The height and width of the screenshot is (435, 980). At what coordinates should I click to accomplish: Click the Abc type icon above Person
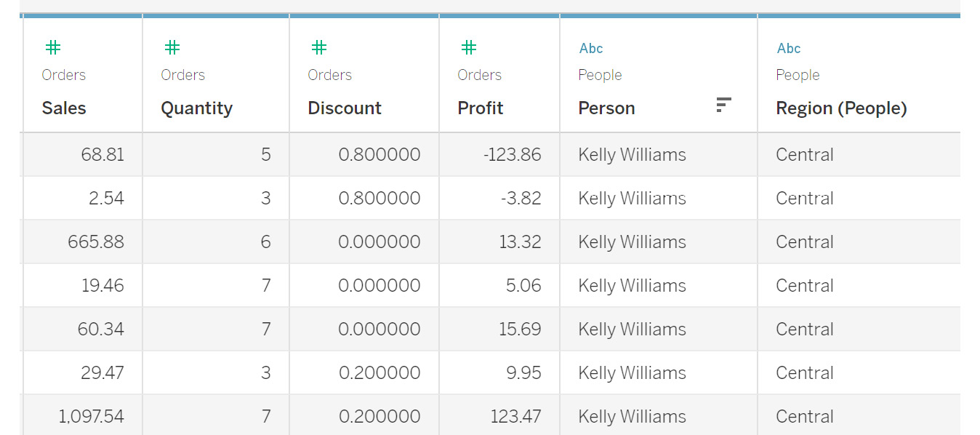(591, 49)
